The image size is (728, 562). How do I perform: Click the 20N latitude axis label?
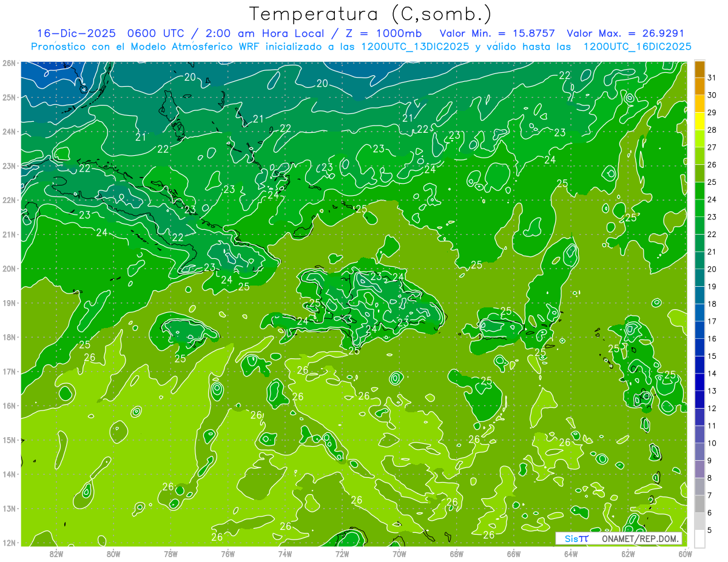[9, 269]
